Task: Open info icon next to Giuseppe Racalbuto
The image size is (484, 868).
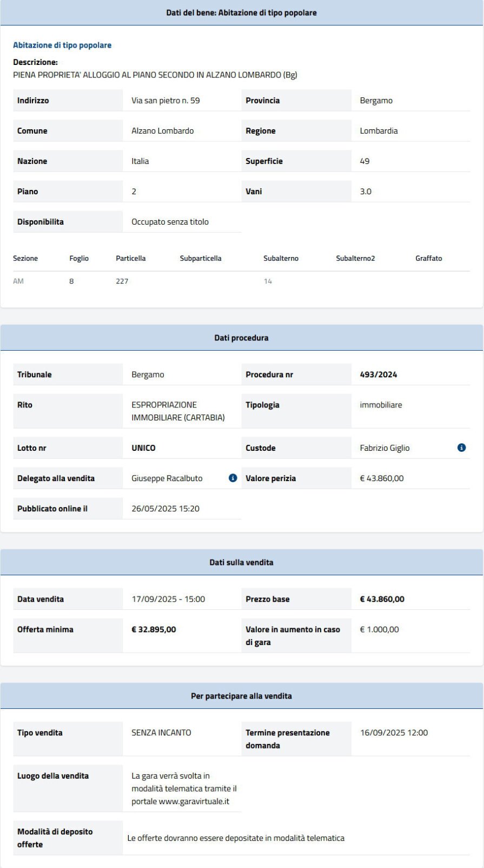Action: click(233, 478)
